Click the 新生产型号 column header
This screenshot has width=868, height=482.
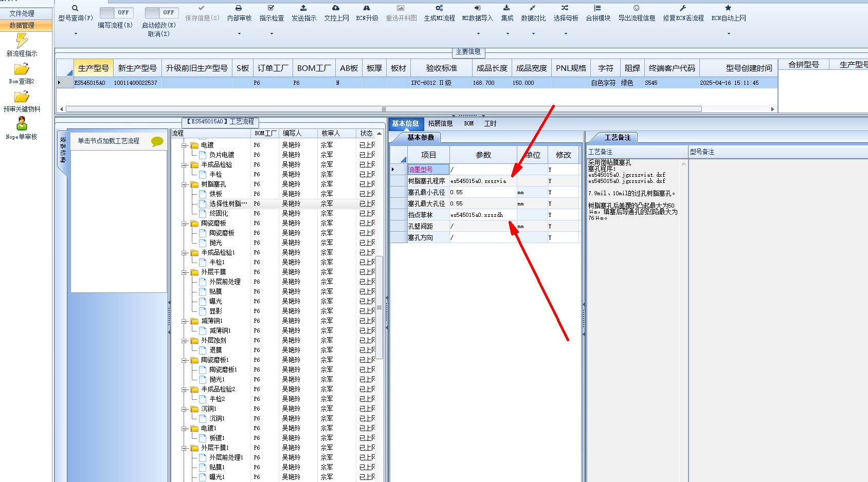(x=137, y=68)
